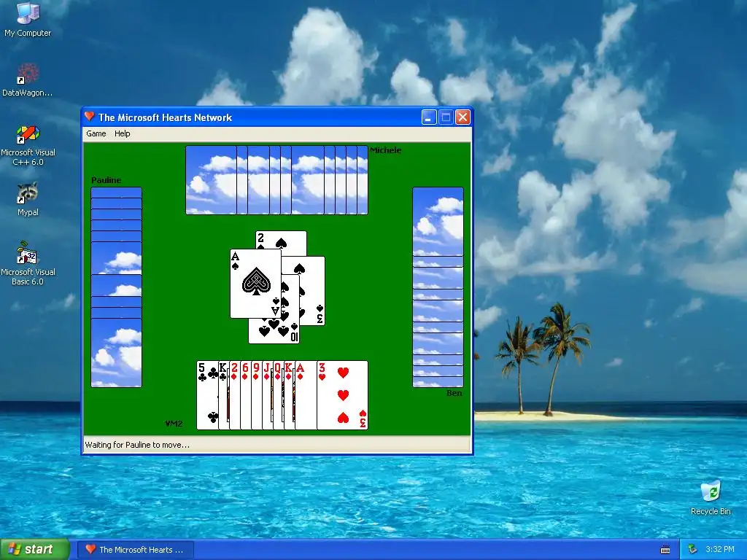The image size is (747, 560).
Task: Click the 'The Microsoft Hearts Network' title text
Action: [x=165, y=117]
